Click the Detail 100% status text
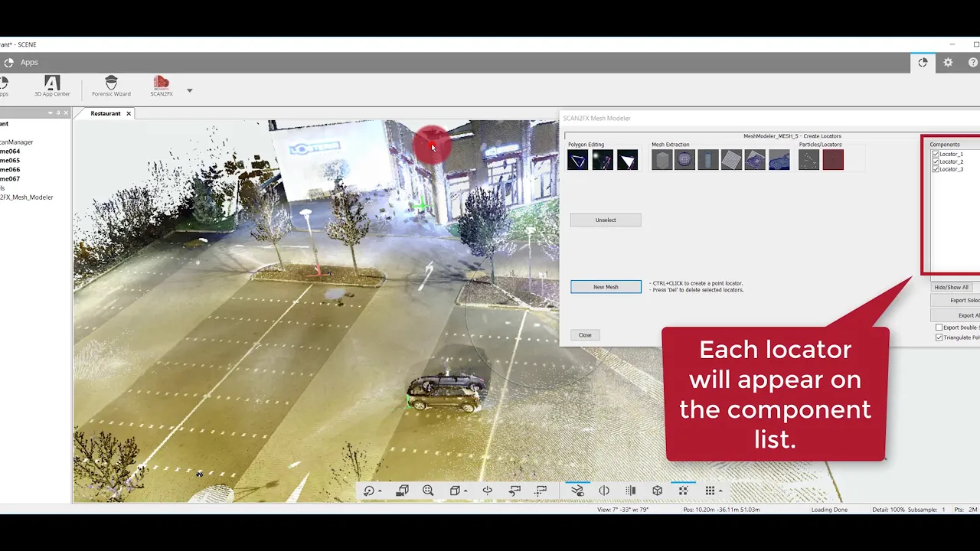 tap(888, 510)
